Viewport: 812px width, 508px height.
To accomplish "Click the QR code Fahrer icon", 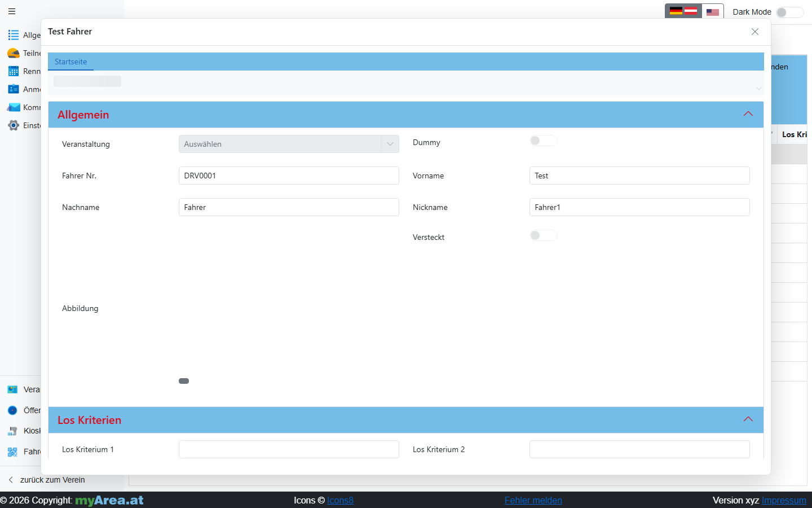I will coord(12,452).
